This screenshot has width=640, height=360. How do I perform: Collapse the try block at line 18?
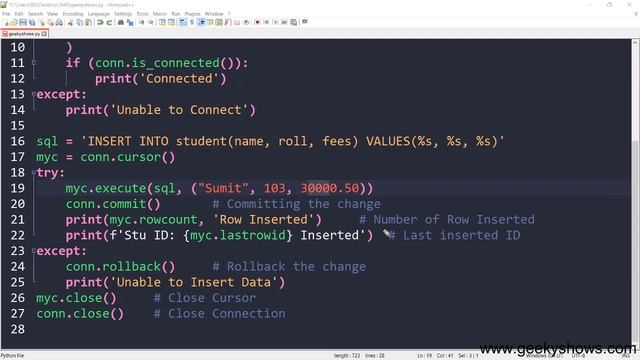pyautogui.click(x=34, y=173)
